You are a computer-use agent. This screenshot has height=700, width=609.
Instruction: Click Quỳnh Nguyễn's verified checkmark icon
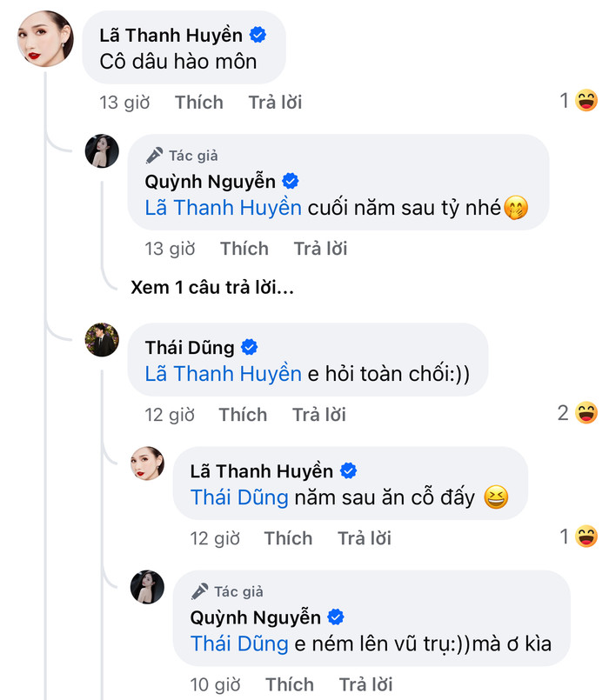pyautogui.click(x=291, y=181)
